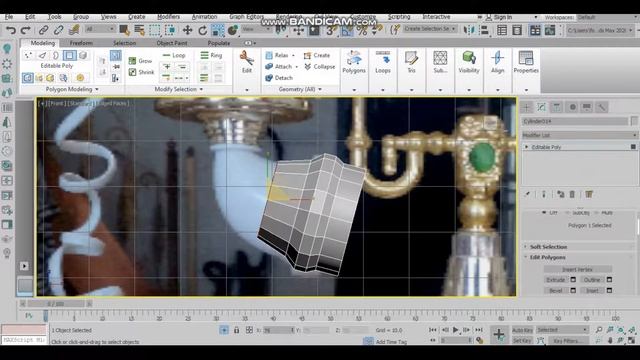
Task: Open the selection filter All dropdown
Action: tap(100, 29)
